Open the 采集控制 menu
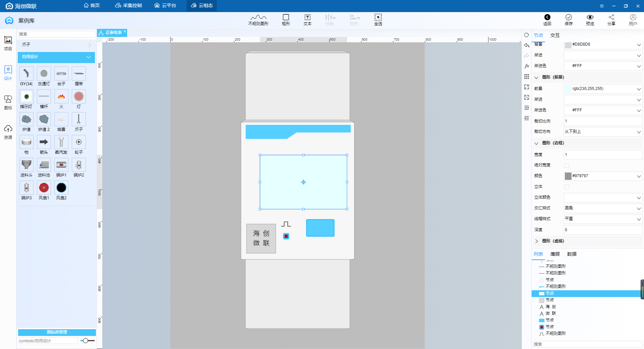Screen dimensions: 644x349 [x=128, y=6]
